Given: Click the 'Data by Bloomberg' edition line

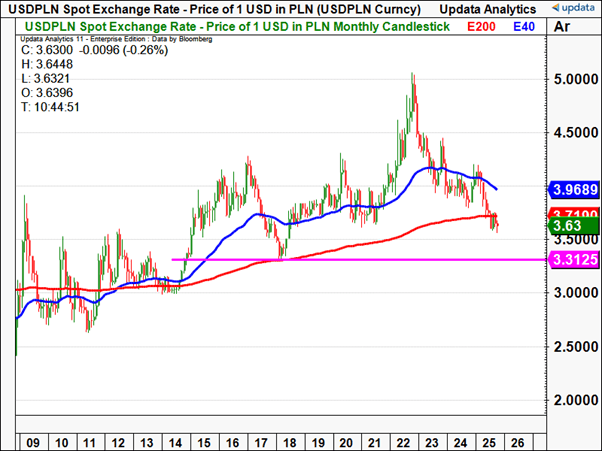Looking at the screenshot, I should [x=116, y=39].
